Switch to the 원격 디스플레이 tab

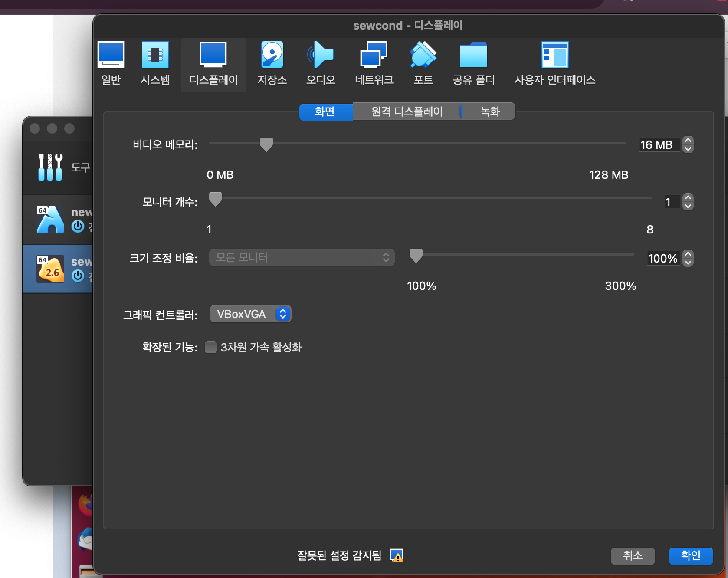click(407, 112)
